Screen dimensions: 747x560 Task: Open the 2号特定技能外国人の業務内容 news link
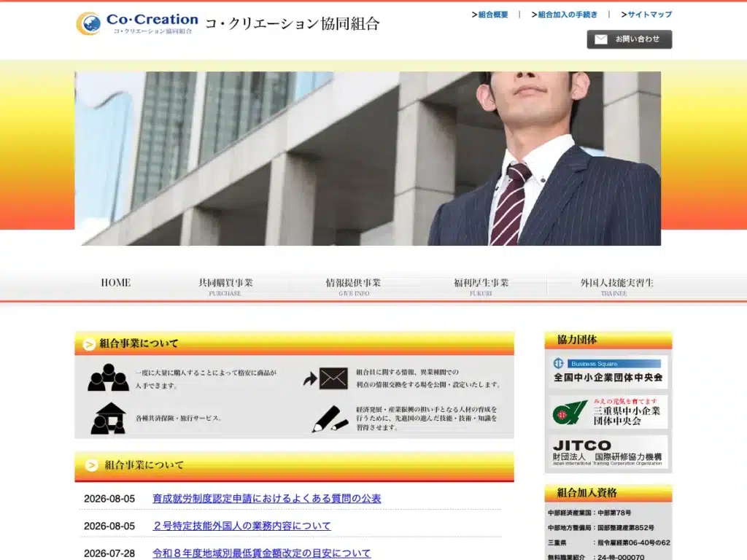241,526
